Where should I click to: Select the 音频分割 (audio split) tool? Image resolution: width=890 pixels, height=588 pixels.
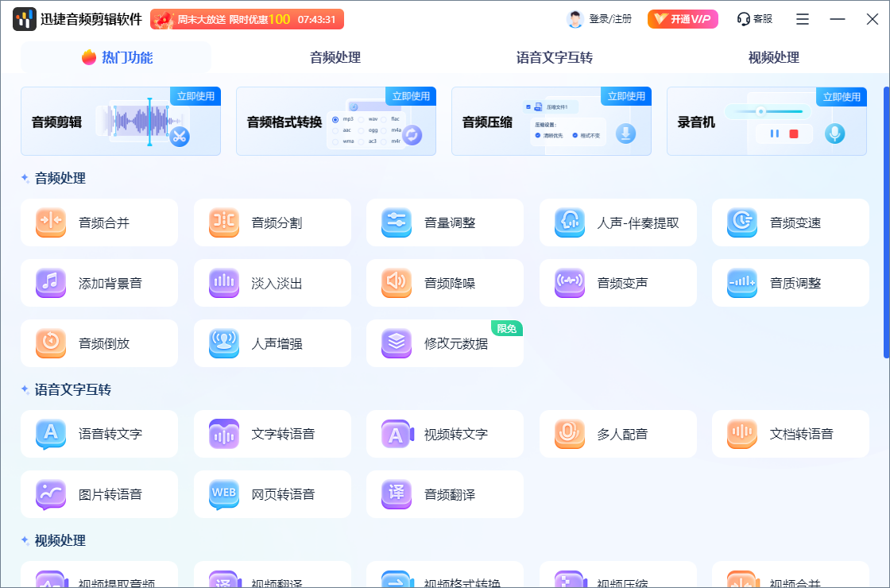pyautogui.click(x=272, y=222)
